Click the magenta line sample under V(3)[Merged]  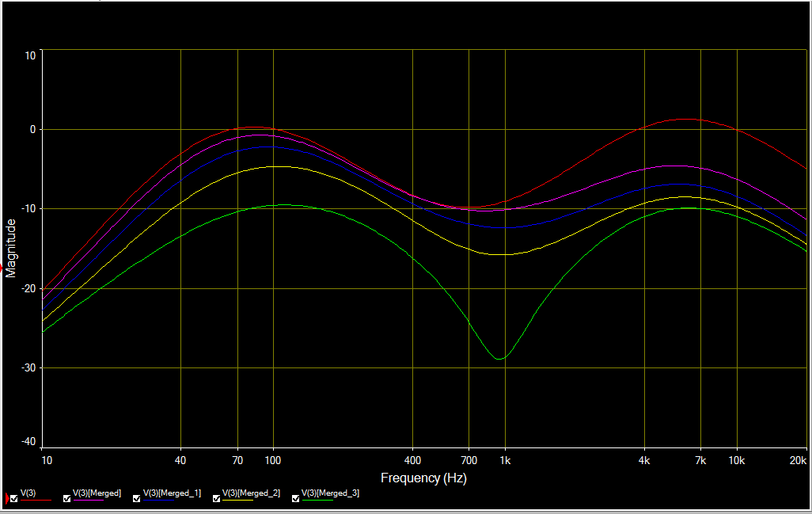[x=89, y=501]
